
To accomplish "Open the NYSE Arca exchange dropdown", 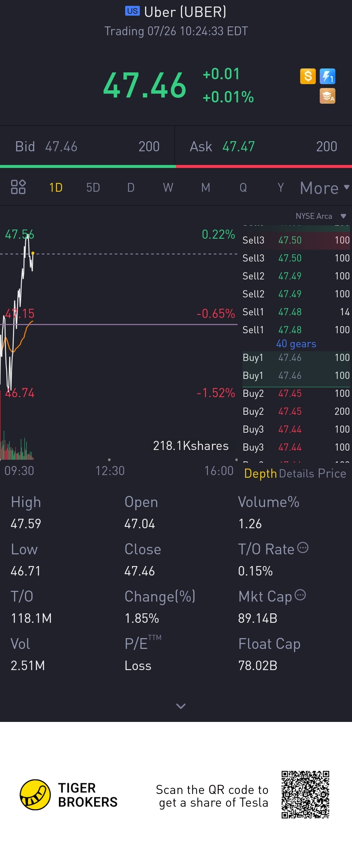I will (321, 216).
